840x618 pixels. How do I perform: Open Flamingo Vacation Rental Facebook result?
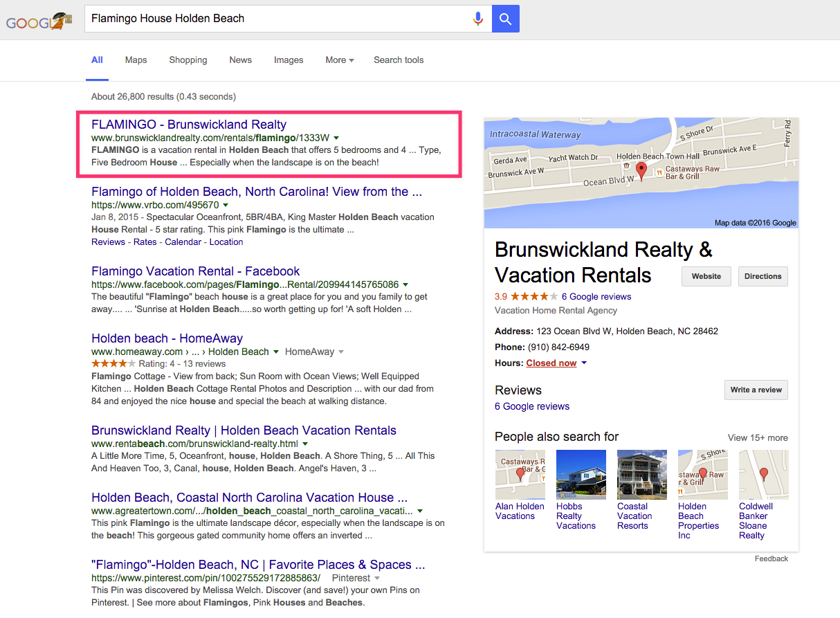196,271
